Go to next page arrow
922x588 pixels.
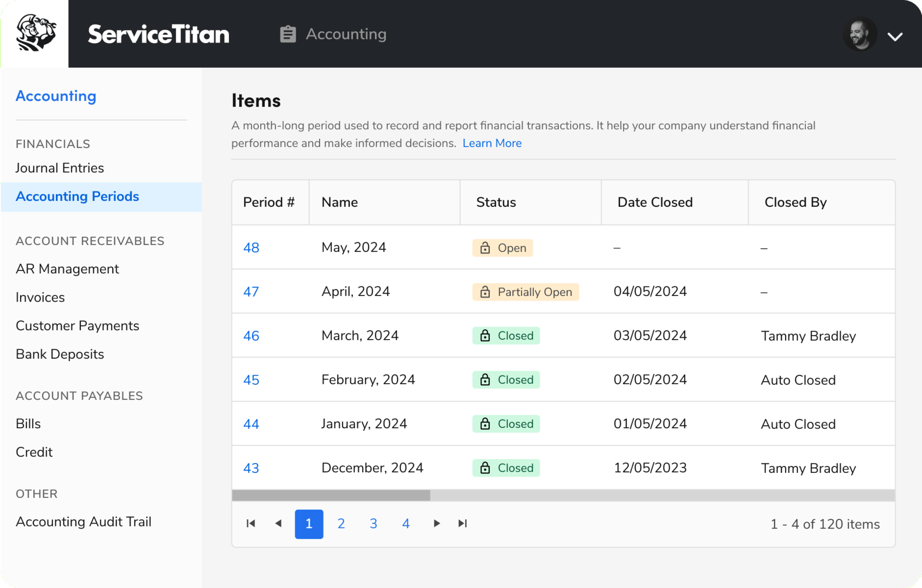tap(436, 523)
